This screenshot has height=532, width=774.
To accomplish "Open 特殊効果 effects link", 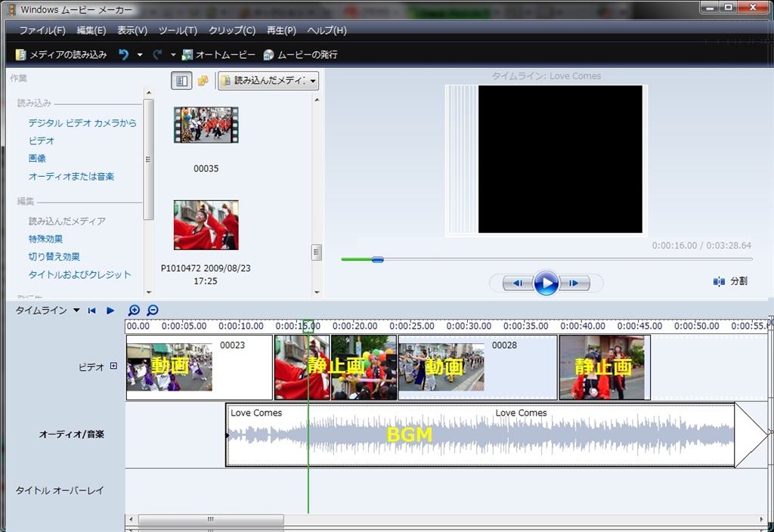I will 45,239.
